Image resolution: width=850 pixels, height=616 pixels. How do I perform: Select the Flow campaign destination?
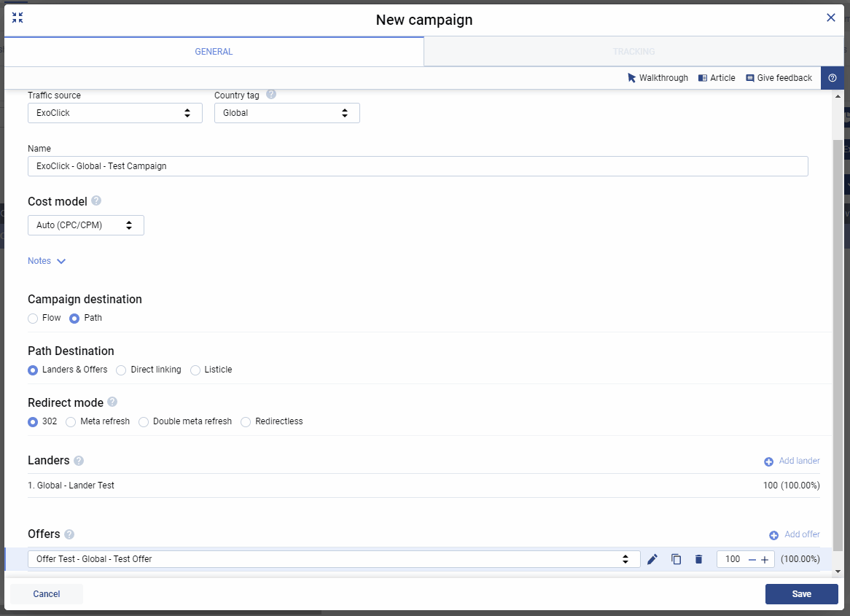[x=33, y=319]
